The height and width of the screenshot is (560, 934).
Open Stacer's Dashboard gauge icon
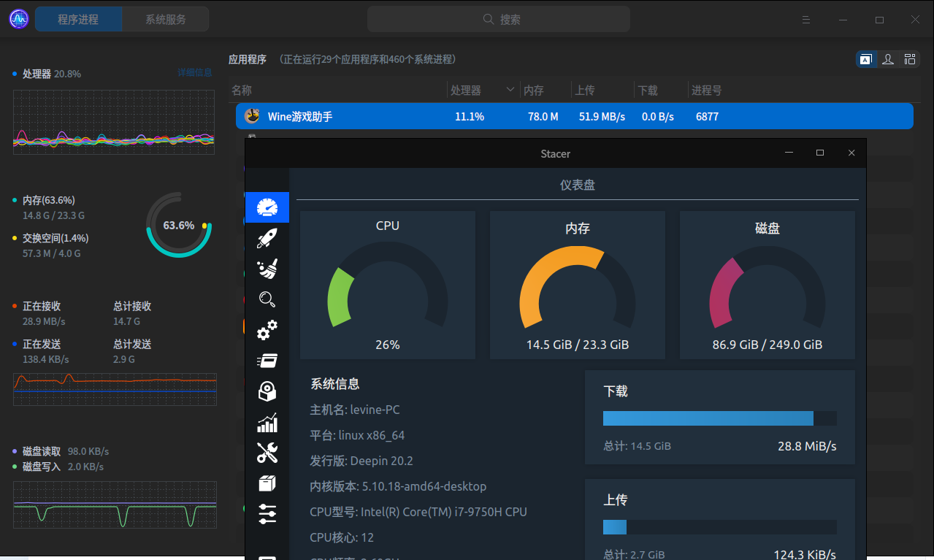pyautogui.click(x=267, y=207)
